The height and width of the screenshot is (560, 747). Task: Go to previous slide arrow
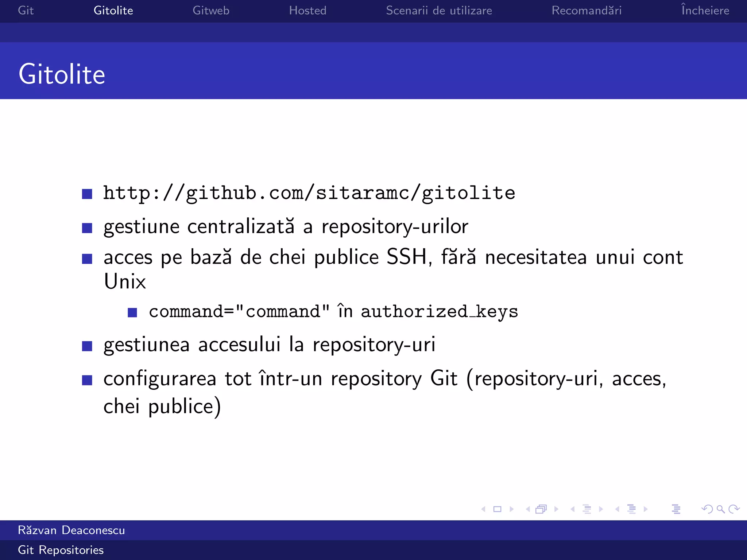click(x=483, y=509)
